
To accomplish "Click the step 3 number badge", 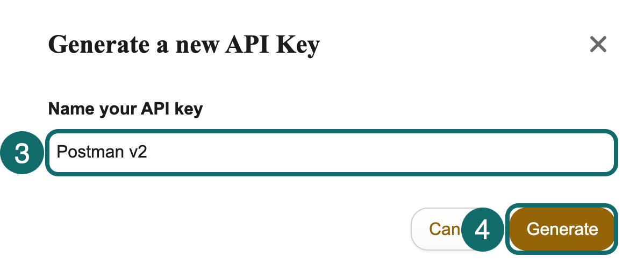I will click(x=22, y=153).
